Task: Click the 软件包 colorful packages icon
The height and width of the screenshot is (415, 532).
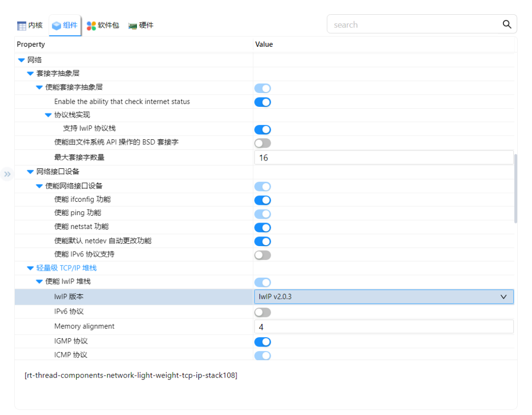Action: 90,25
